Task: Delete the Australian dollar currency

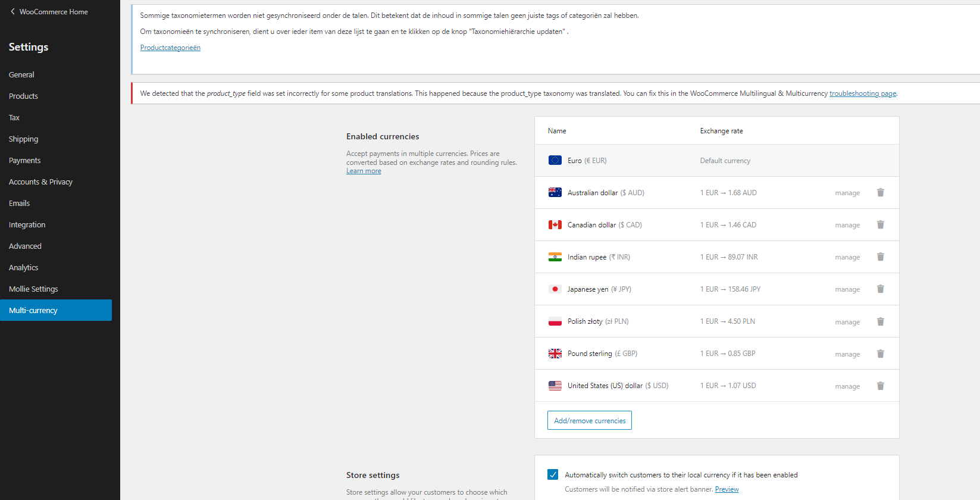Action: pos(880,192)
